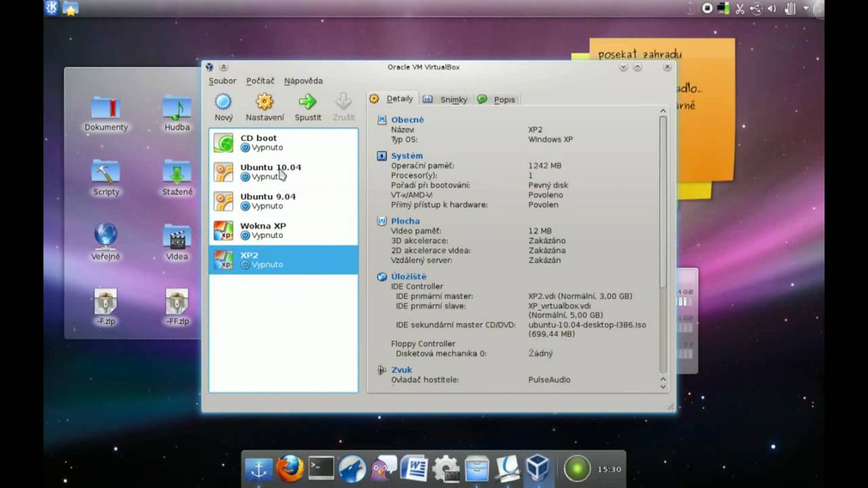Click scroll down arrow in details pane
The width and height of the screenshot is (868, 488).
point(663,386)
